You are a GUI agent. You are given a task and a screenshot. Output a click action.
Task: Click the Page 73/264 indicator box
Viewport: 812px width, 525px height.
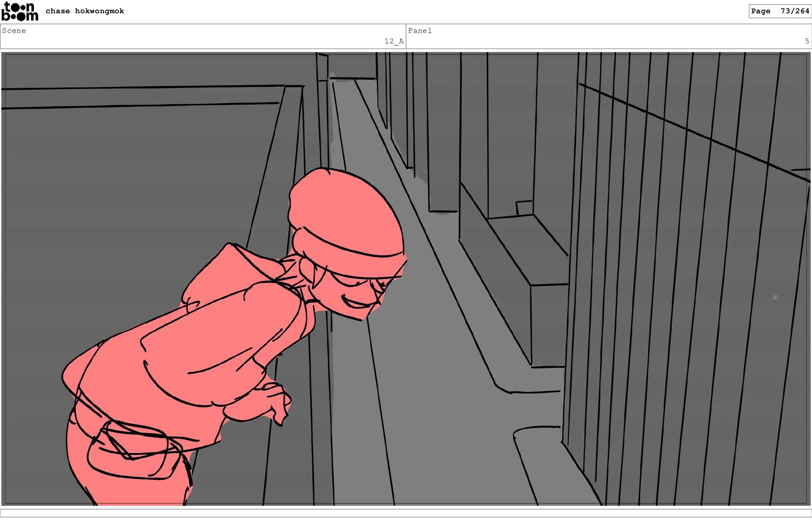pyautogui.click(x=780, y=11)
